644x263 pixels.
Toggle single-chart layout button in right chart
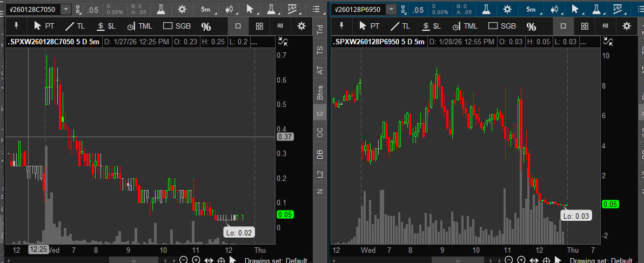coord(563,26)
